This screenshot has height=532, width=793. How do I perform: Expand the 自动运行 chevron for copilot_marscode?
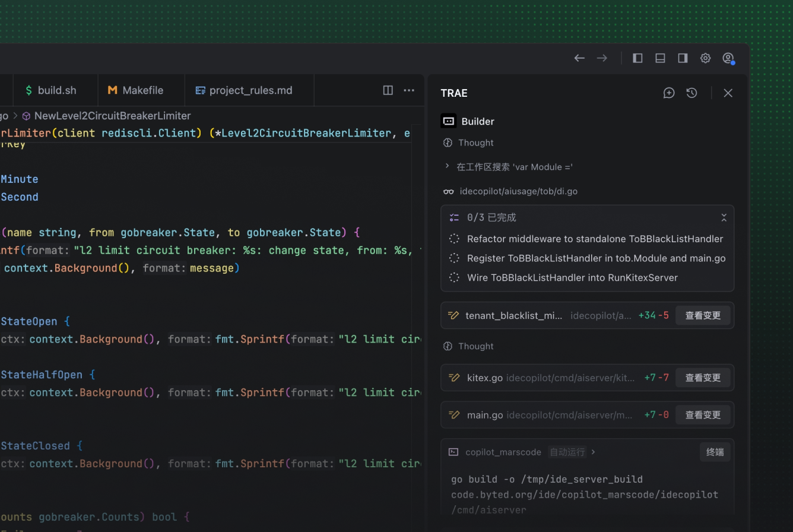[x=593, y=452]
